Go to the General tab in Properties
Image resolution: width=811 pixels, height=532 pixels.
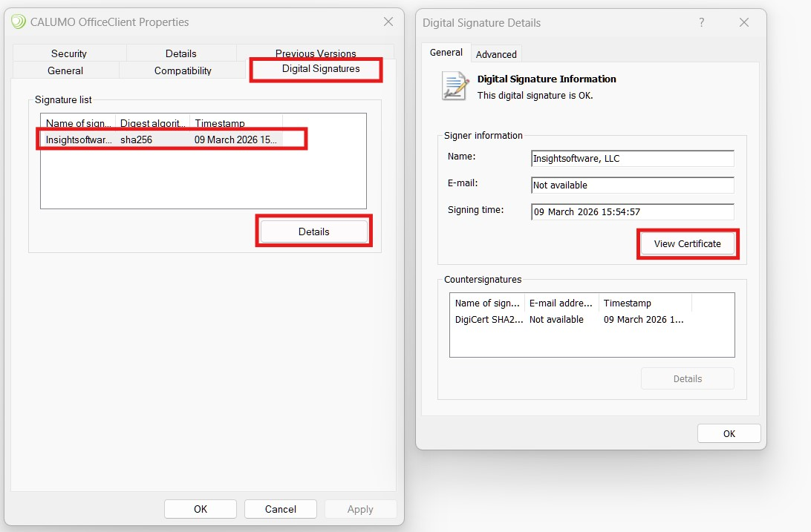[65, 70]
